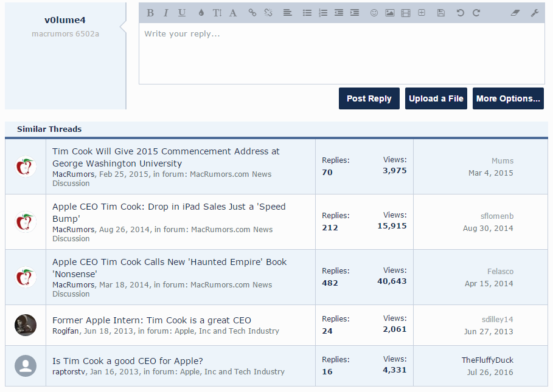Toggle BB code mode wrench icon

coord(535,13)
